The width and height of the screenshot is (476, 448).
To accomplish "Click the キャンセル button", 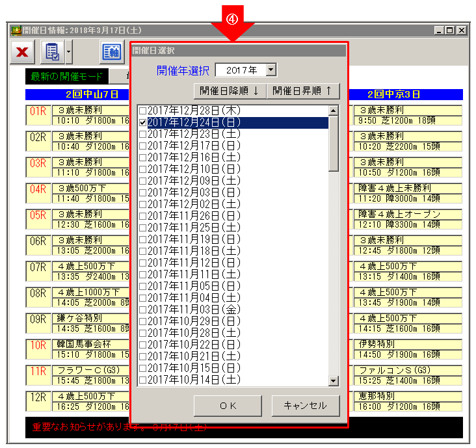I will (306, 406).
